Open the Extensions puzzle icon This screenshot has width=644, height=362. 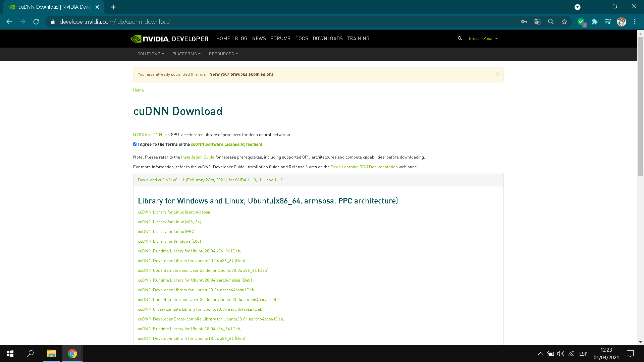tap(594, 22)
